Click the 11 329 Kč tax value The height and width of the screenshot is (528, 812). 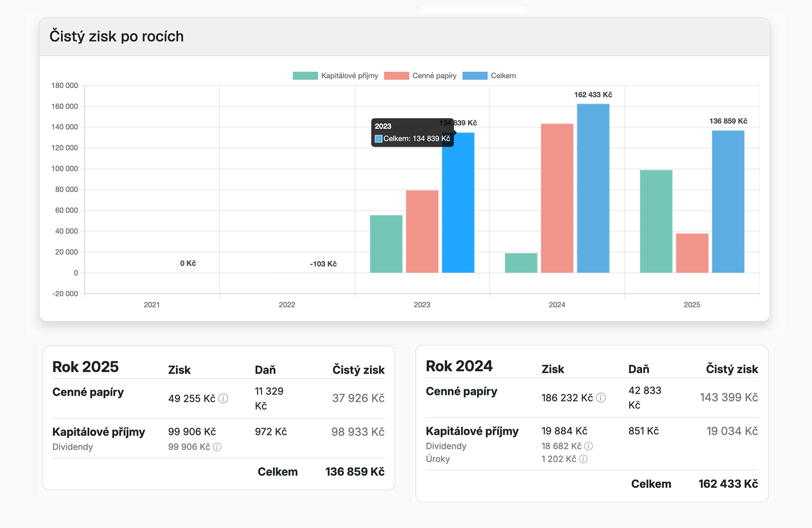pyautogui.click(x=269, y=398)
